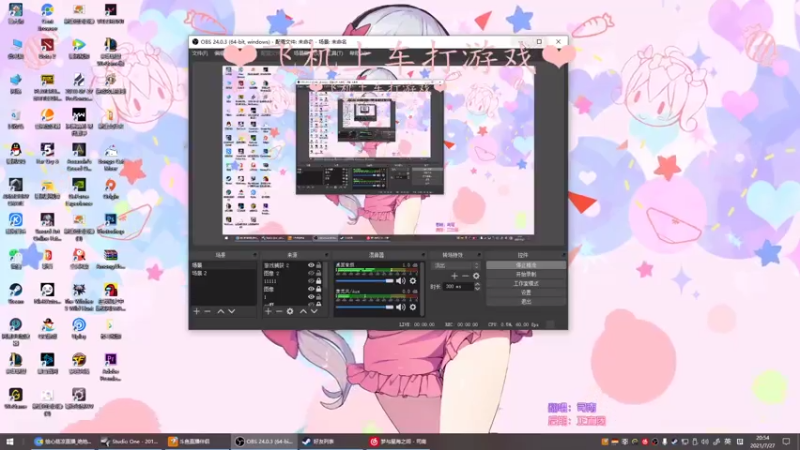
Task: Open the scene transition type dropdown
Action: pos(456,265)
